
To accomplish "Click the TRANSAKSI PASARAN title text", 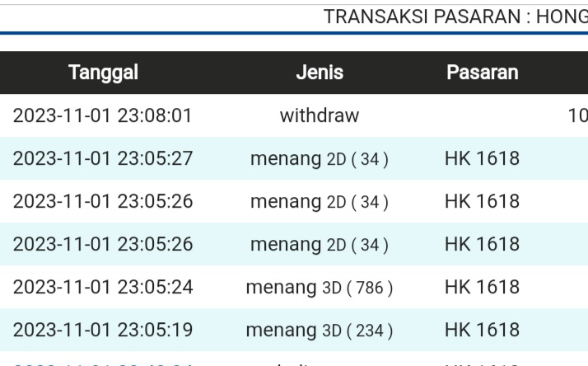I will (455, 16).
